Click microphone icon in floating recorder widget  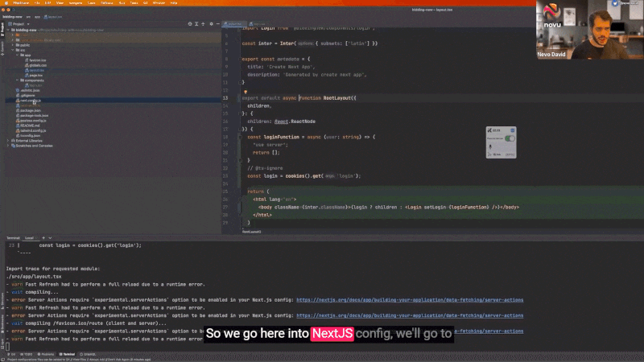click(490, 147)
